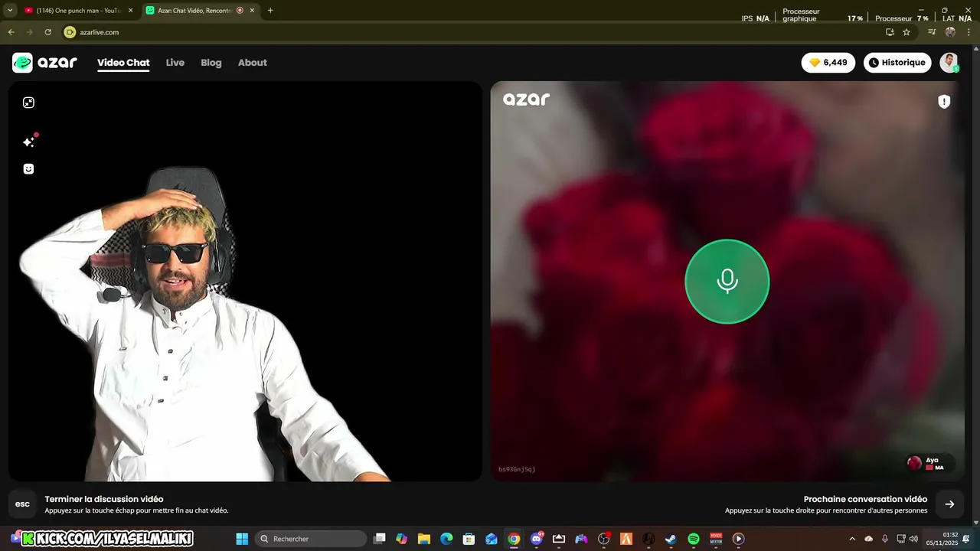This screenshot has height=551, width=980.
Task: Open the sparkle effects icon
Action: (x=29, y=142)
